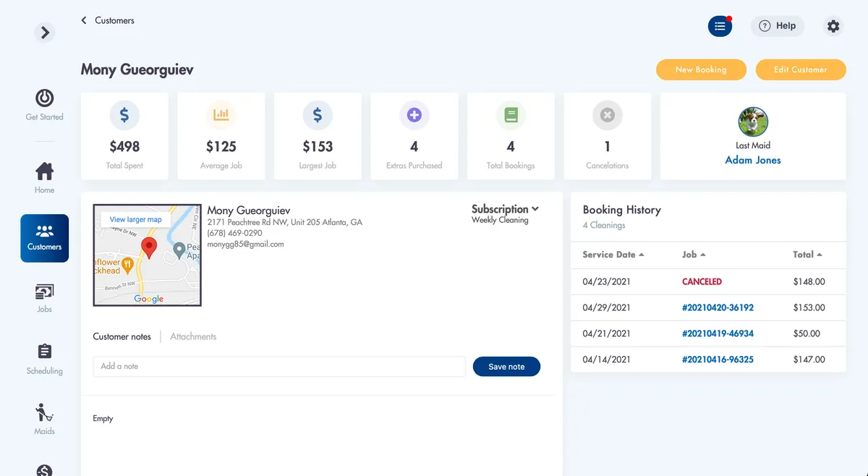Open Adam Jones maid profile link

(753, 160)
